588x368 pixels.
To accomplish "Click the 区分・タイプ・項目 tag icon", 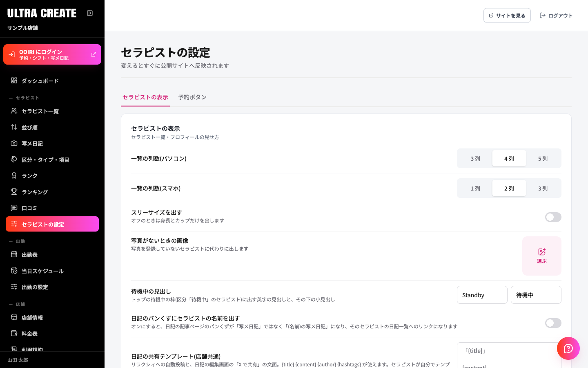I will tap(14, 159).
